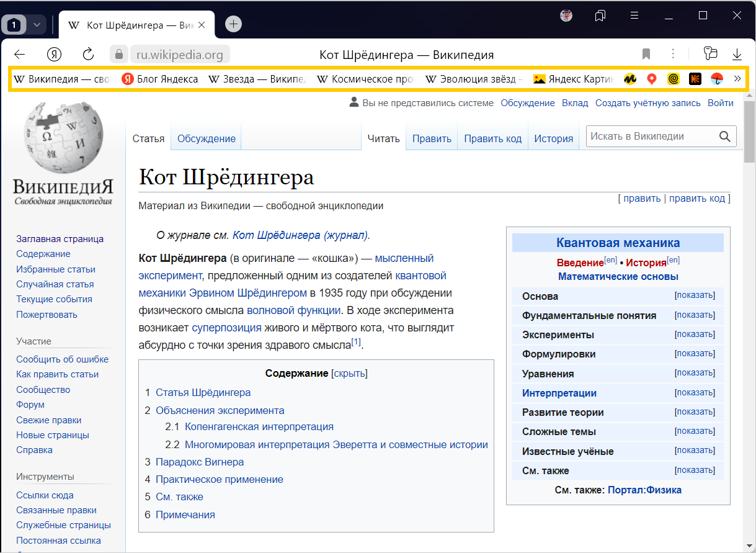This screenshot has width=756, height=553.
Task: Go to Парадокс Вигнера contents entry
Action: pos(200,462)
